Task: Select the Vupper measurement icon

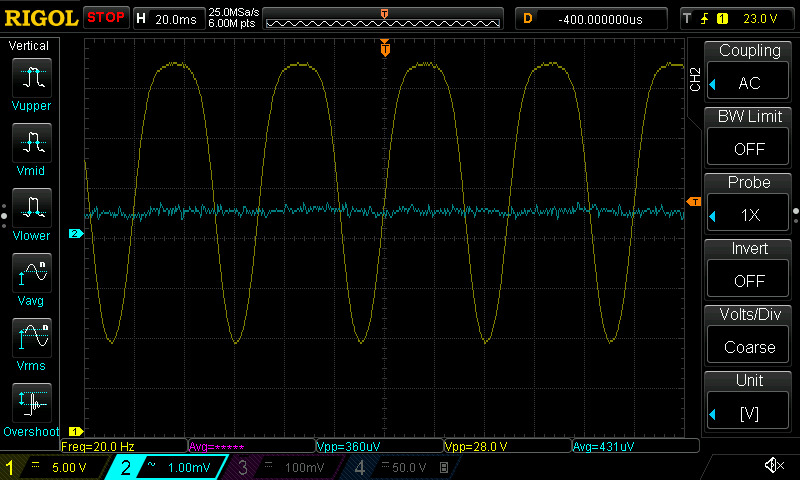Action: [x=32, y=78]
